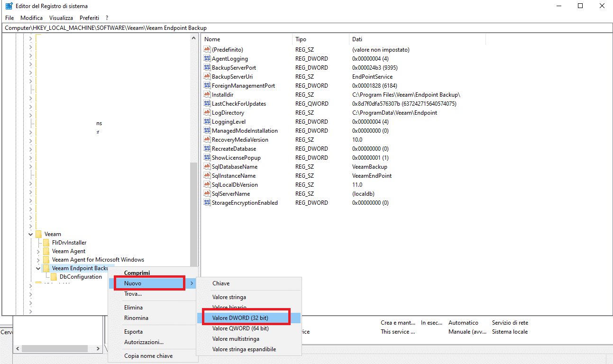Image resolution: width=613 pixels, height=364 pixels.
Task: Open the ? help menu
Action: tap(107, 18)
